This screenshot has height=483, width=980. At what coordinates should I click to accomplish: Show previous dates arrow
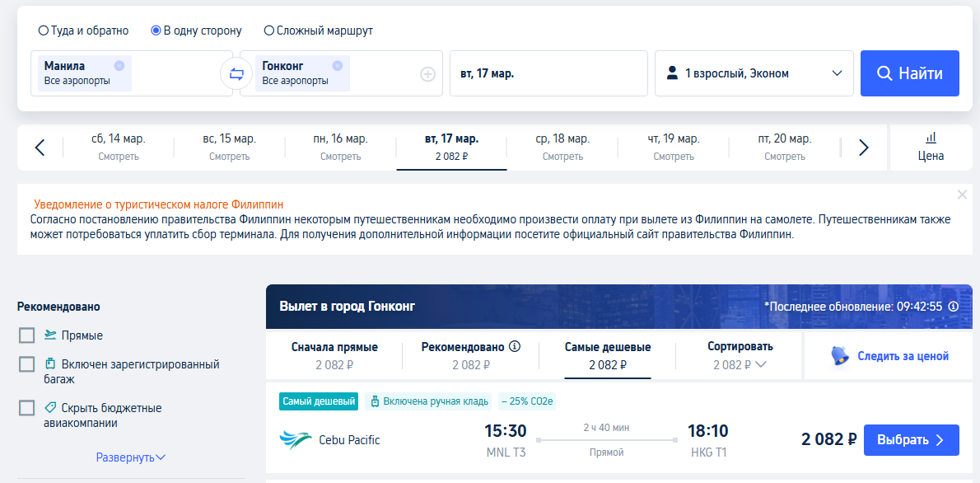(x=40, y=148)
